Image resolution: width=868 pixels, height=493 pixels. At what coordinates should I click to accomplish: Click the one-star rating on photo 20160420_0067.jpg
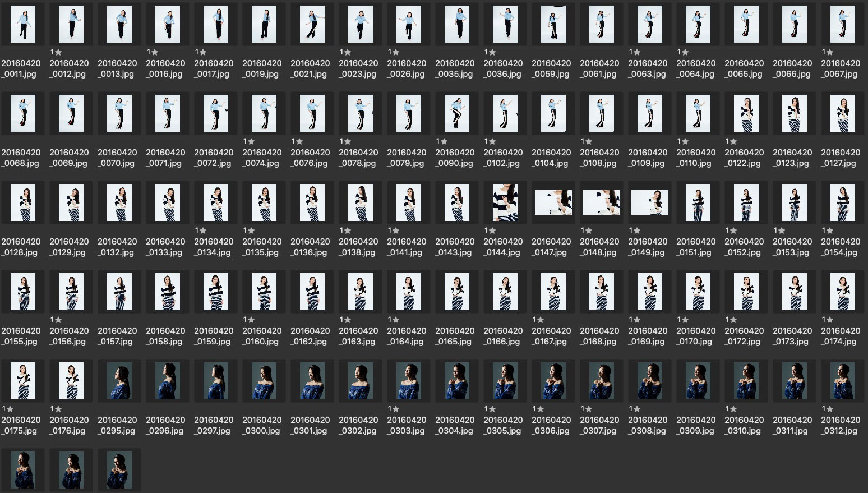[x=828, y=52]
